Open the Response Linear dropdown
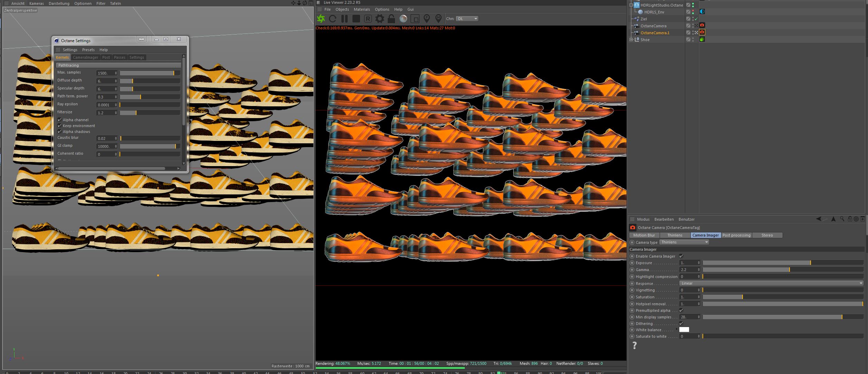Screen dimensions: 868x374 (x=771, y=283)
